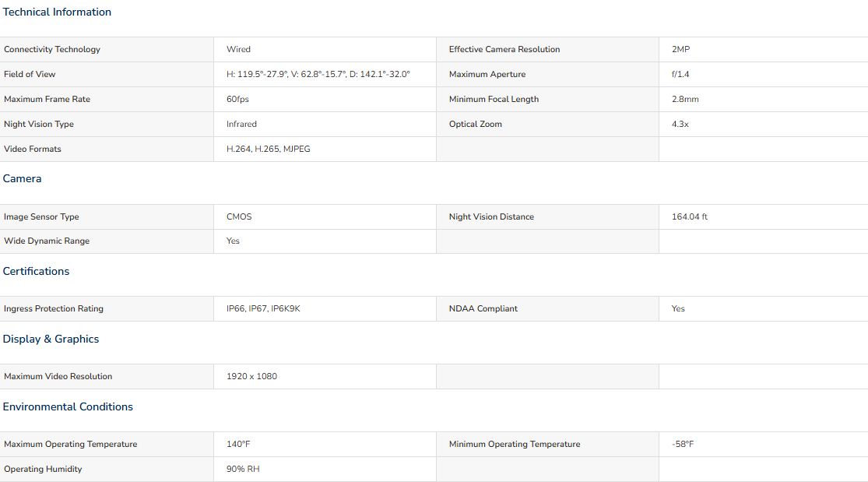Select the Minimum Operating Temperature label
Image resolution: width=868 pixels, height=482 pixels.
pyautogui.click(x=515, y=444)
